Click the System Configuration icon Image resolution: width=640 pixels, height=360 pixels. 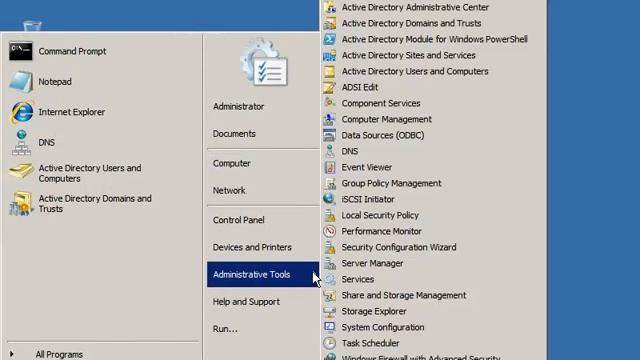pyautogui.click(x=329, y=327)
